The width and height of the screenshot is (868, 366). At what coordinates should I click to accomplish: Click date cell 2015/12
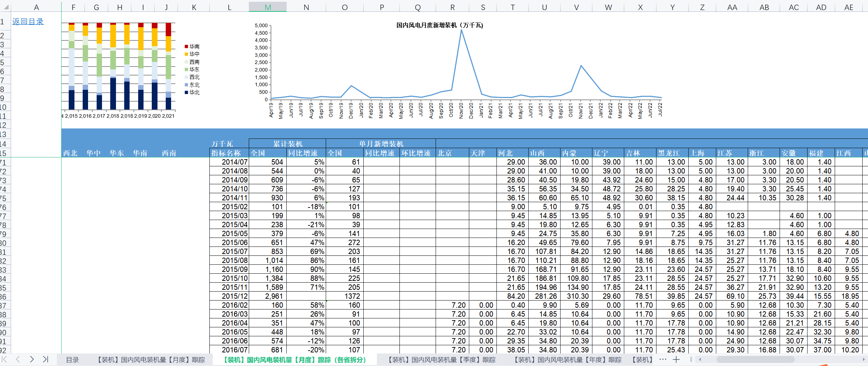click(229, 296)
